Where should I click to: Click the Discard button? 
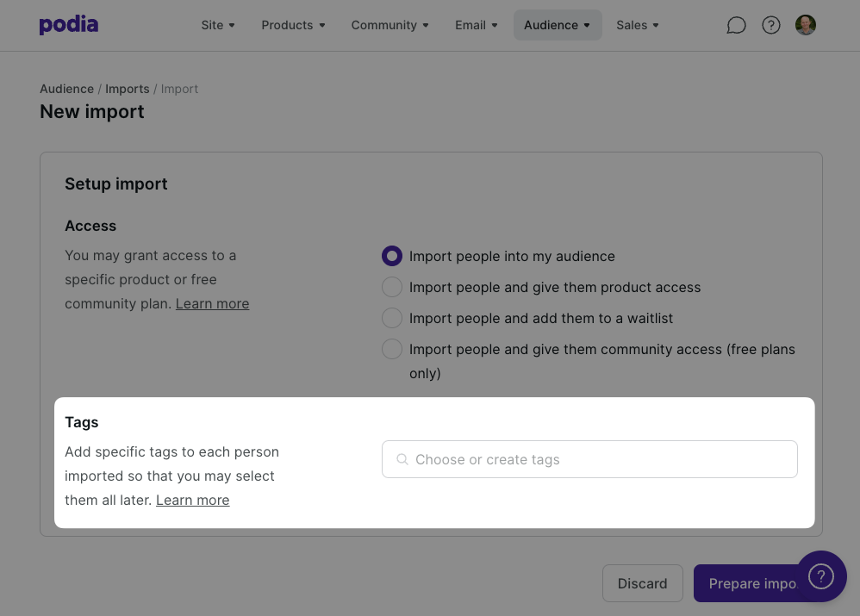(643, 583)
